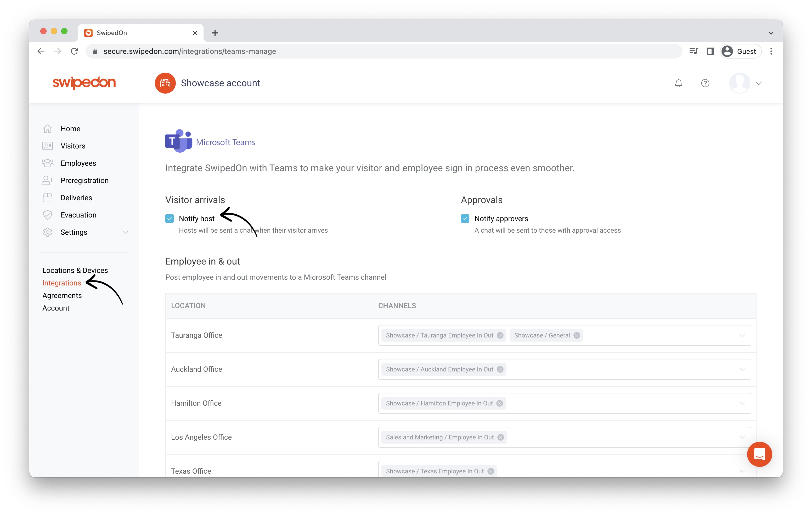This screenshot has height=516, width=812.
Task: Remove Showcase / General channel tag
Action: point(577,335)
